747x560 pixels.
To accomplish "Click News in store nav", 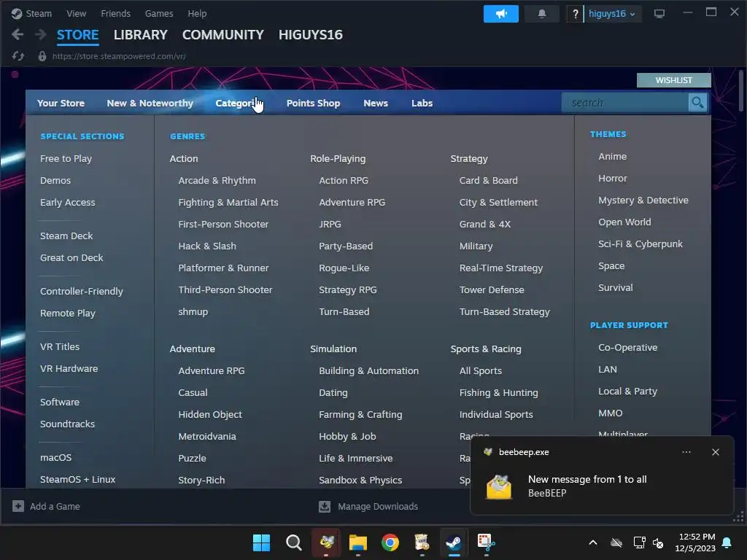I will coord(376,103).
